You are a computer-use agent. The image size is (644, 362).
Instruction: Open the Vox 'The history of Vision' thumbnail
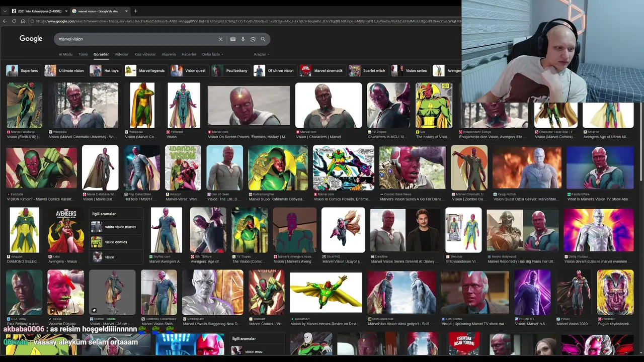(x=434, y=105)
